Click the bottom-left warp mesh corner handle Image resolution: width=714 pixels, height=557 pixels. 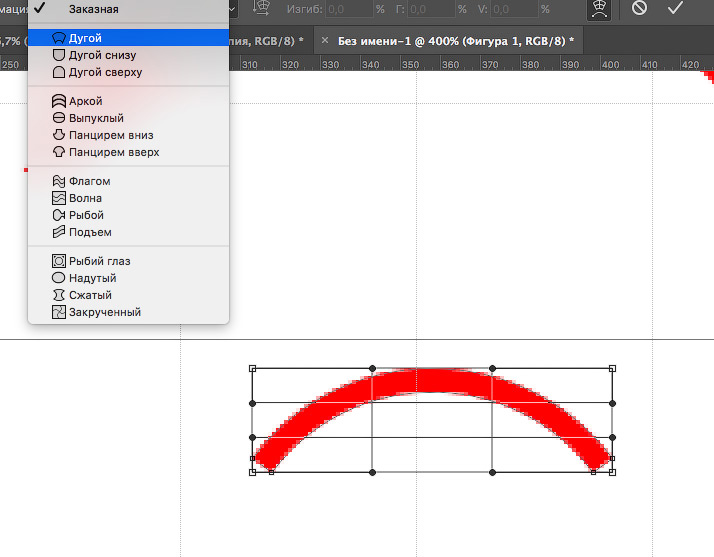(x=253, y=472)
